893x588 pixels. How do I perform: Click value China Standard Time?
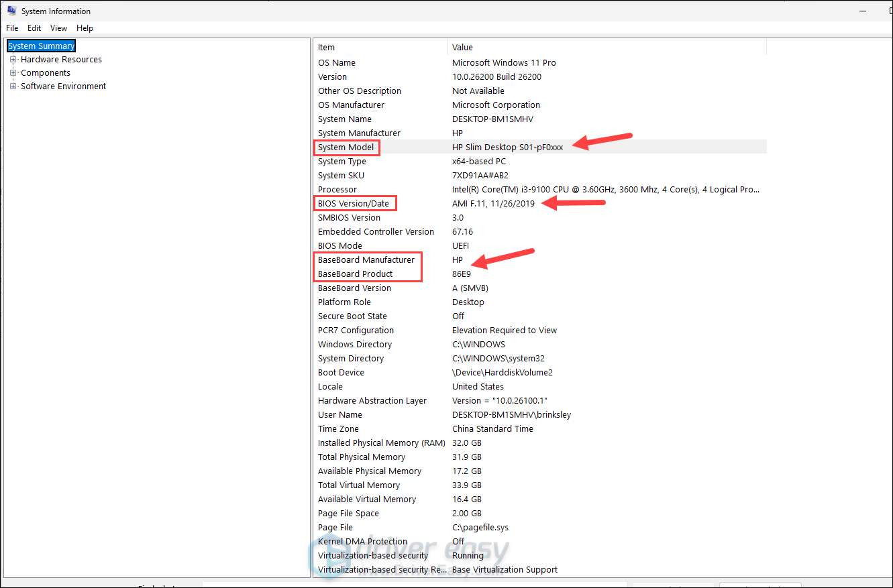pos(492,428)
